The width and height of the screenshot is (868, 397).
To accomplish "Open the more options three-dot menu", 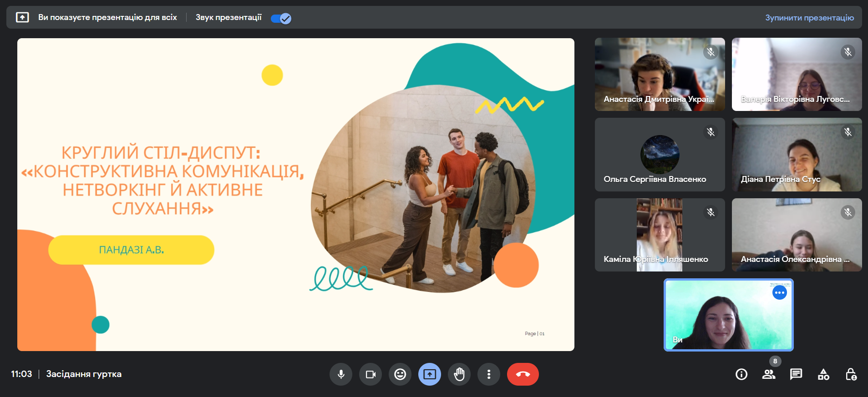I will (489, 374).
